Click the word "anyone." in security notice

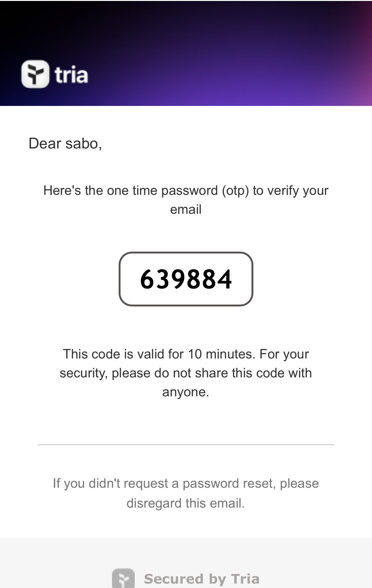coord(186,392)
